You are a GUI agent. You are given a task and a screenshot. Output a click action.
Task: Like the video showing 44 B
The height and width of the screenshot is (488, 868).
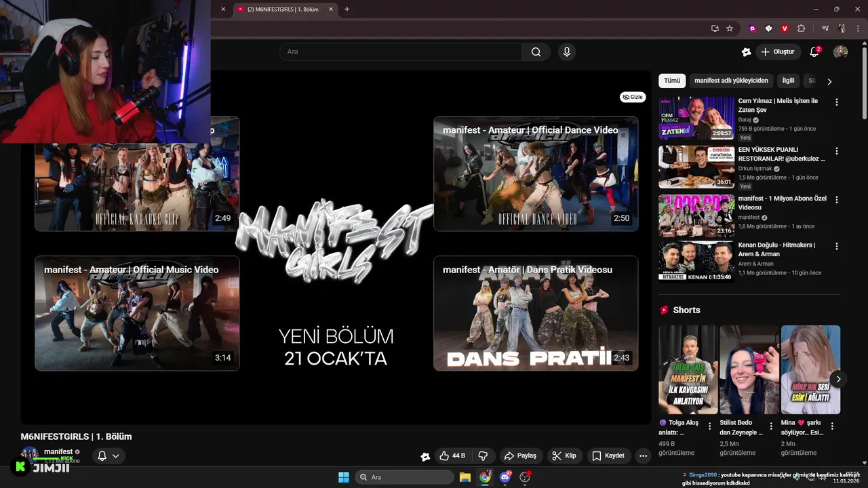pos(452,456)
